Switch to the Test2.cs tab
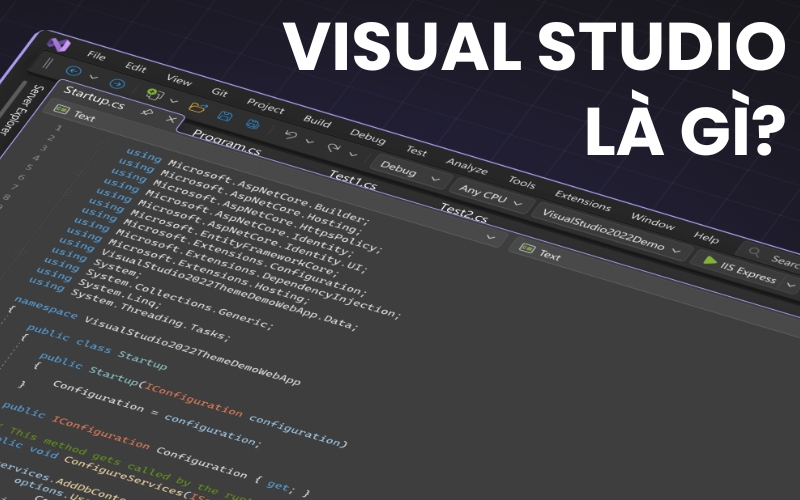 464,213
